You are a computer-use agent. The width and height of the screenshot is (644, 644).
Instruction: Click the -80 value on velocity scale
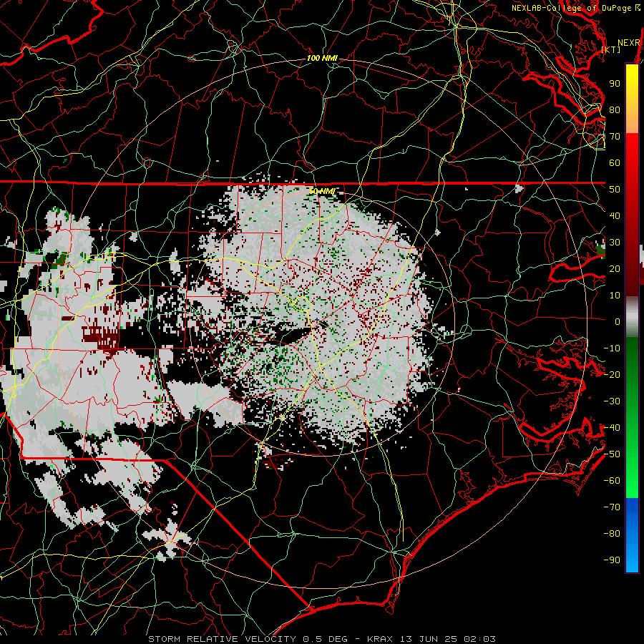612,534
